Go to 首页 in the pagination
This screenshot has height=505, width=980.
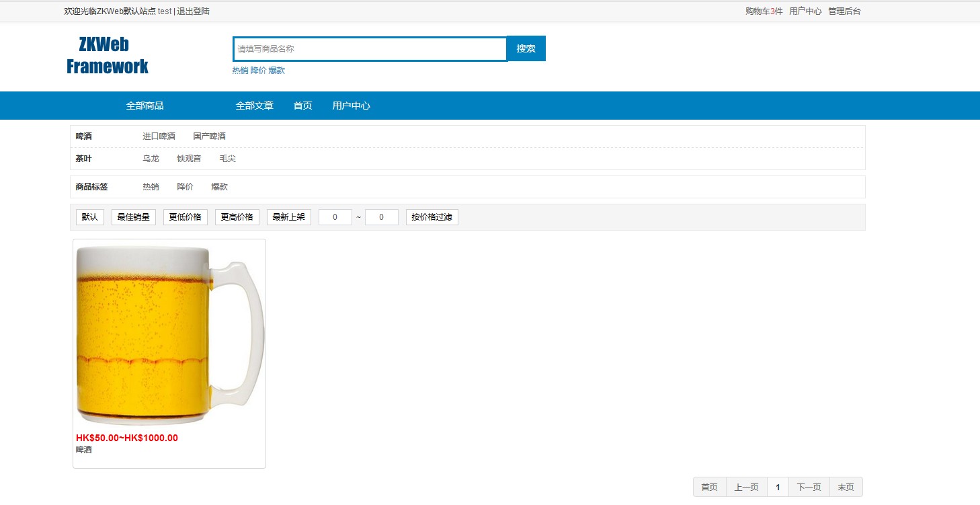point(710,487)
